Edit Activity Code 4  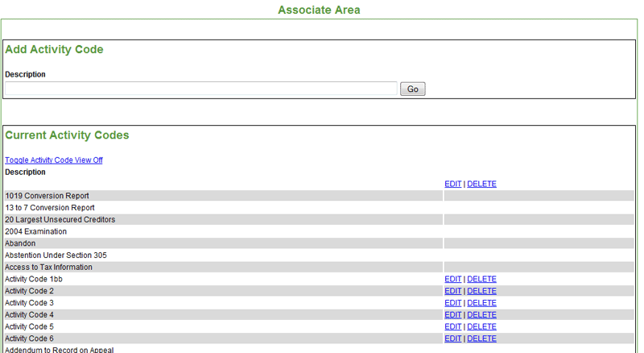pyautogui.click(x=453, y=315)
